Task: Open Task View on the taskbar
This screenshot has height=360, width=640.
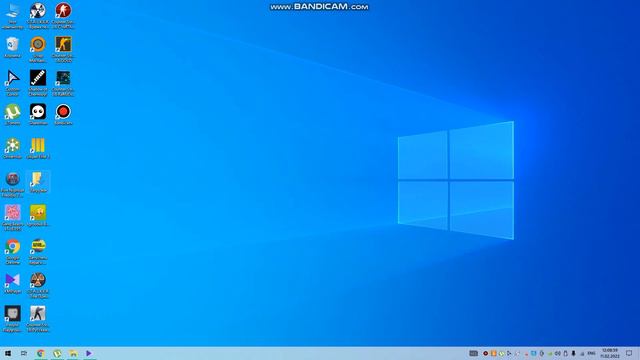Action: (x=24, y=353)
